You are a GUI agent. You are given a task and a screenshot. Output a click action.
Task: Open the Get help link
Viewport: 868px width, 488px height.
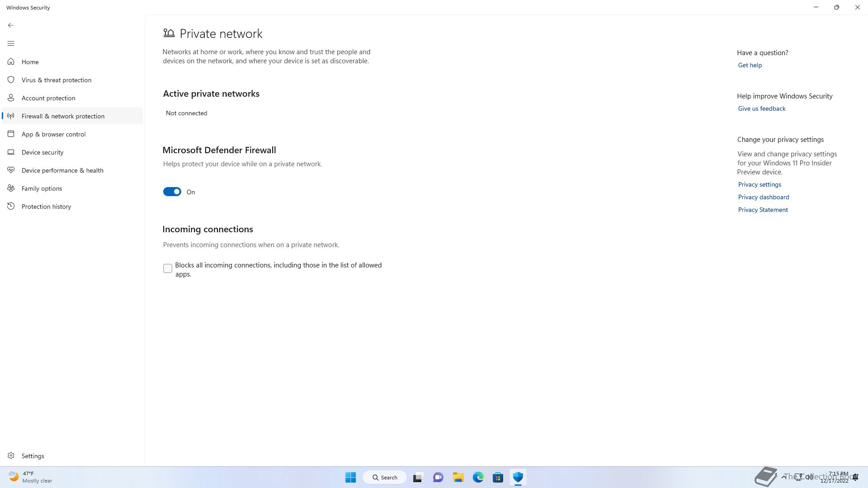pyautogui.click(x=750, y=65)
